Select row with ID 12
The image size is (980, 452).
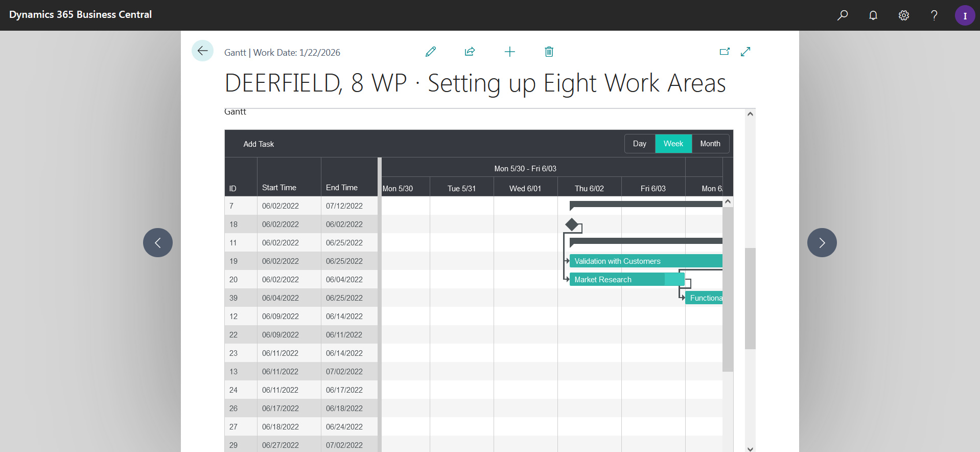point(301,316)
